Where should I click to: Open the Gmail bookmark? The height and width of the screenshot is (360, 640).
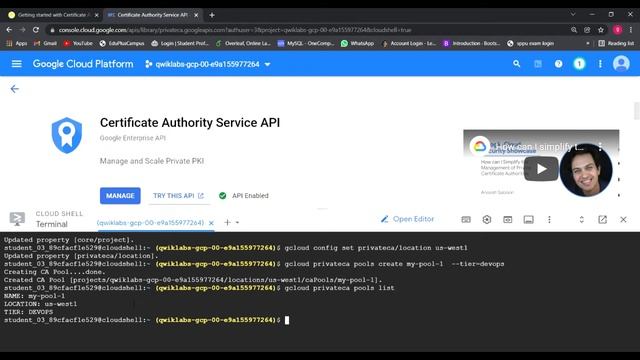coord(45,43)
